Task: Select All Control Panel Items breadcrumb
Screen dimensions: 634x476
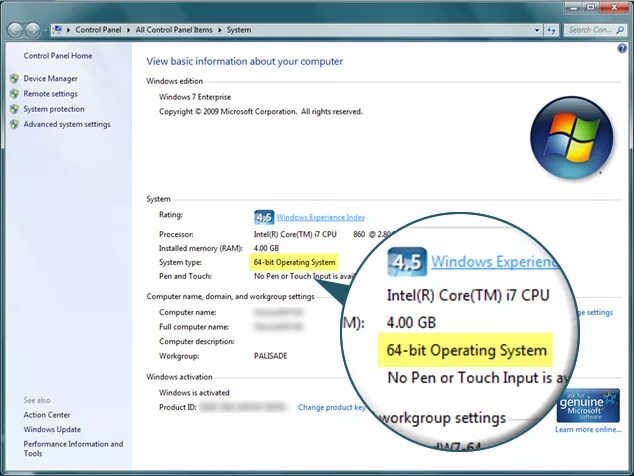Action: pyautogui.click(x=174, y=30)
